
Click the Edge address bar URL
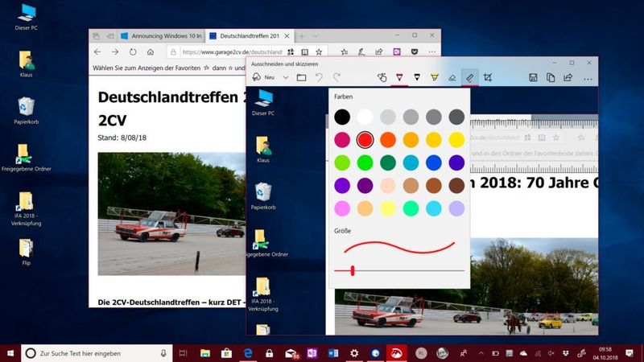coord(232,52)
